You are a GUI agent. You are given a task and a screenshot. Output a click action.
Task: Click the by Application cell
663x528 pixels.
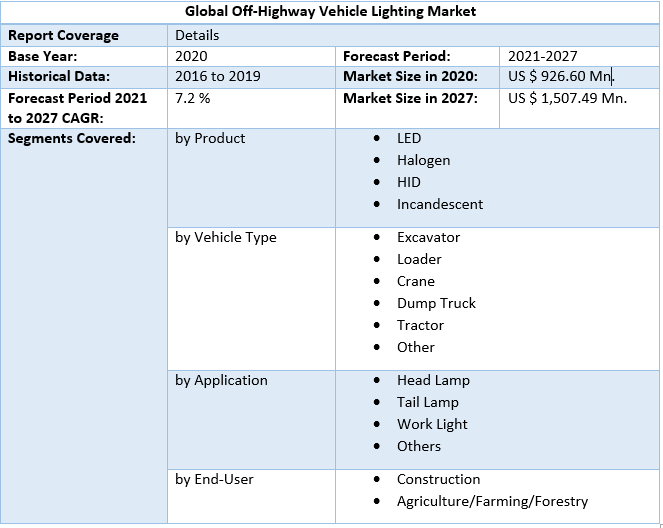coord(221,380)
